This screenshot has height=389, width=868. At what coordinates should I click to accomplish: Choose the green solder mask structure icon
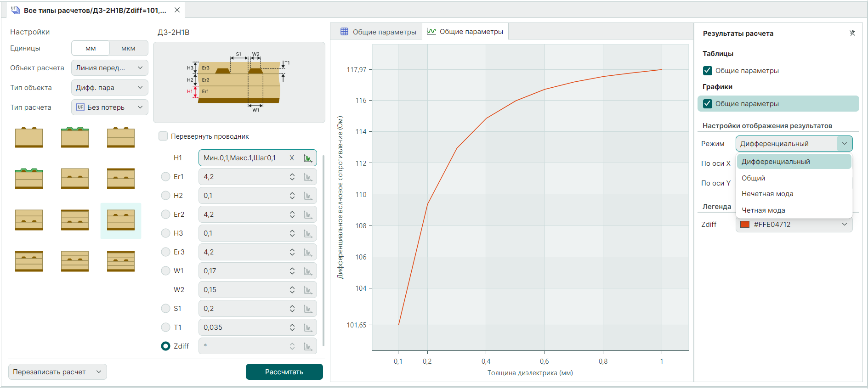click(75, 137)
